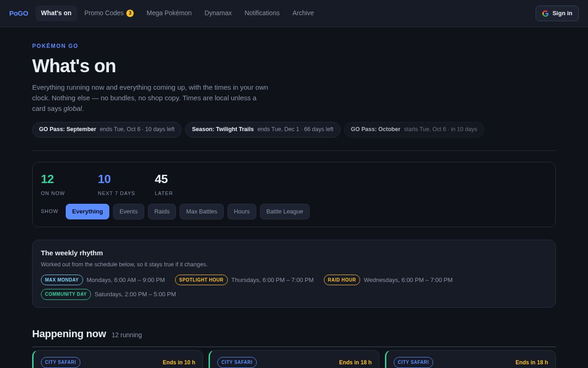Open the PoGO home logo
Screen dimensions: 588x368
coord(18,13)
